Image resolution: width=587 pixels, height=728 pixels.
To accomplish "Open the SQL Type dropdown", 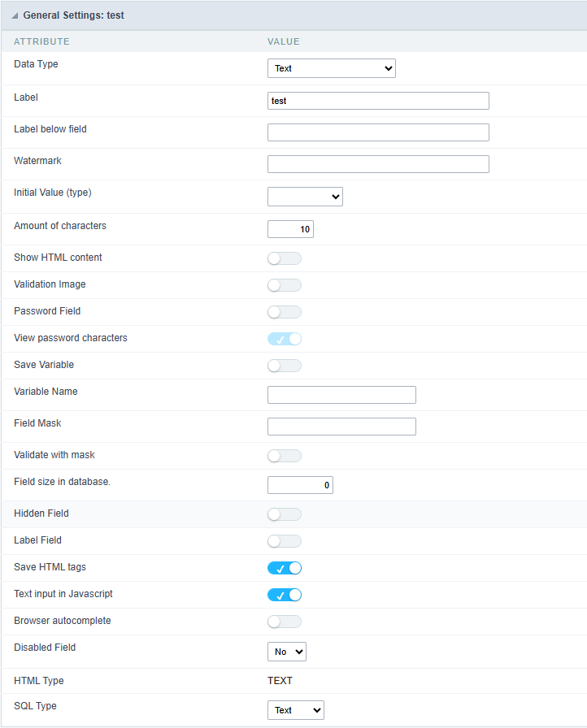I will tap(295, 709).
